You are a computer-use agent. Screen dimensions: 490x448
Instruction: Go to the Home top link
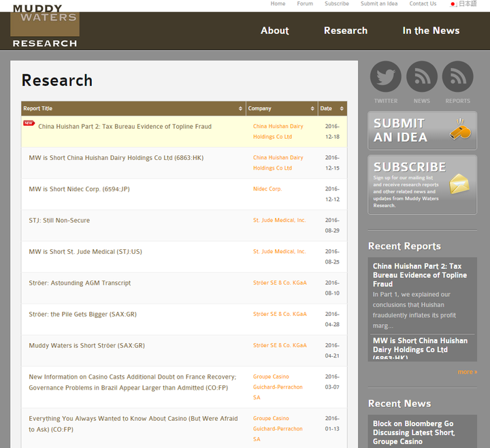pos(278,3)
